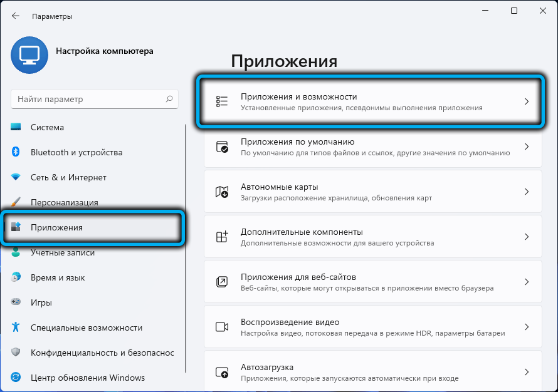Click the search magnifier icon
The width and height of the screenshot is (558, 392).
169,99
